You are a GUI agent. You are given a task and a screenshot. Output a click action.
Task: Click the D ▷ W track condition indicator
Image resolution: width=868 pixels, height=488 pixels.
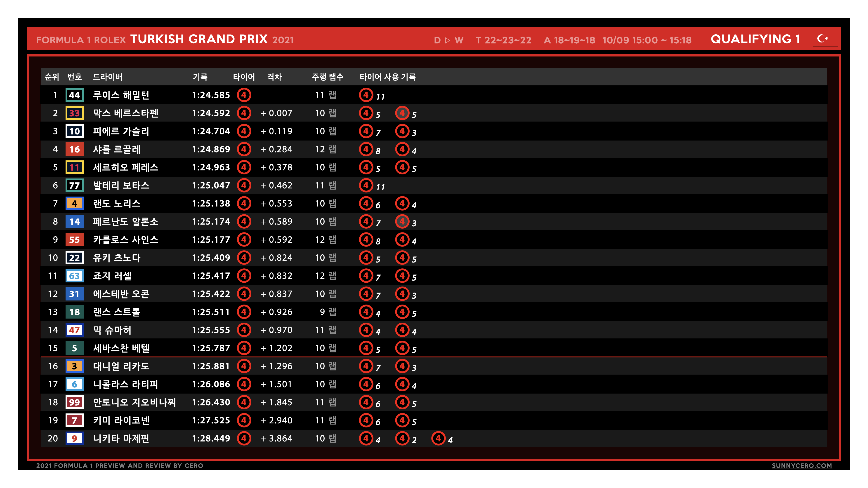pos(449,40)
